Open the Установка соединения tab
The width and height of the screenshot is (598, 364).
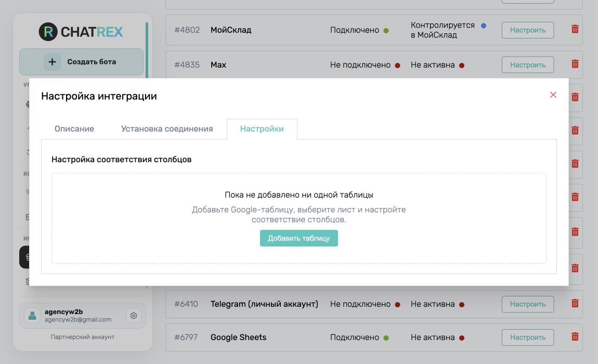167,129
